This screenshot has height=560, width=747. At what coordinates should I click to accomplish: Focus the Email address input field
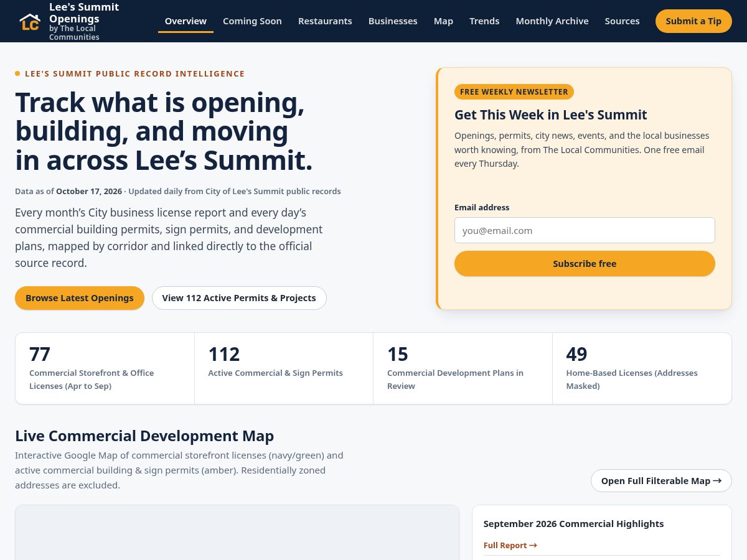(585, 230)
